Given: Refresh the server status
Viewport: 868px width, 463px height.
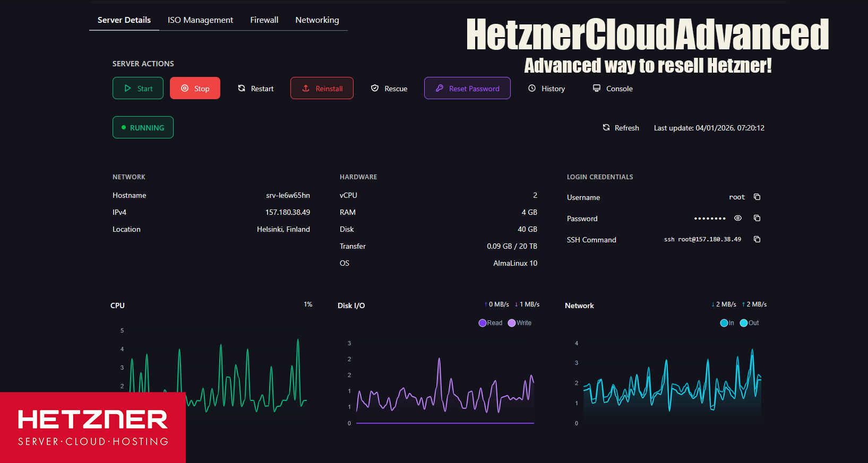Looking at the screenshot, I should tap(621, 128).
